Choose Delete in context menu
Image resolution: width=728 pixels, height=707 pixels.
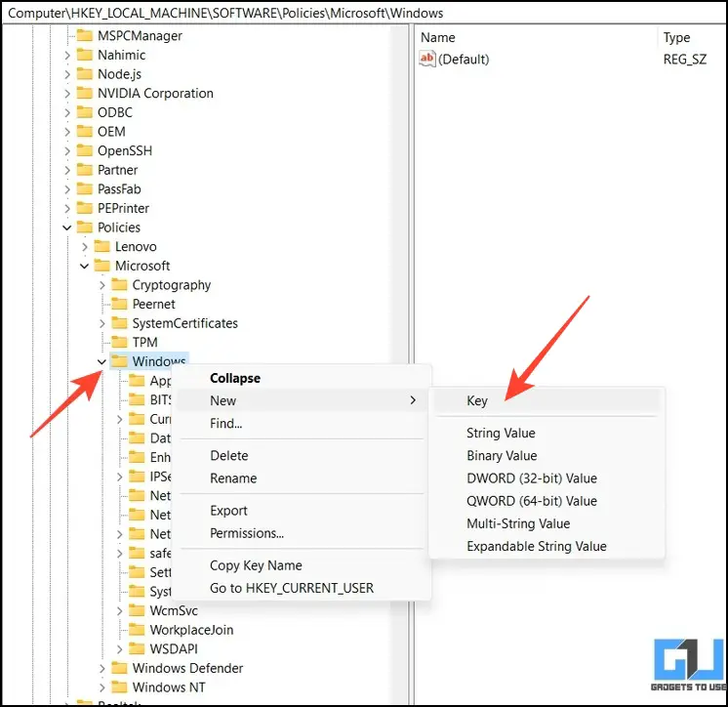301,455
